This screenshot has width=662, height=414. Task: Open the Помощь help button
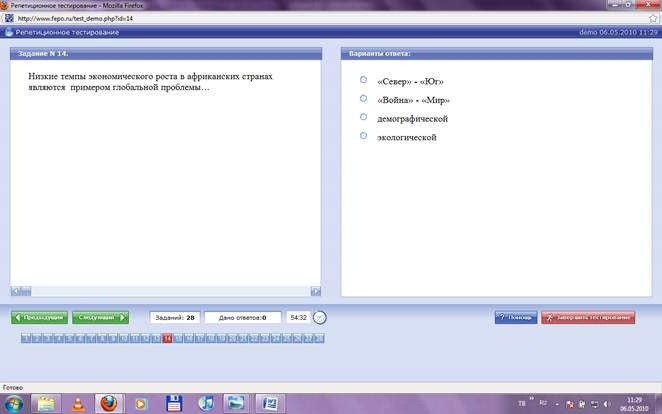click(x=516, y=317)
